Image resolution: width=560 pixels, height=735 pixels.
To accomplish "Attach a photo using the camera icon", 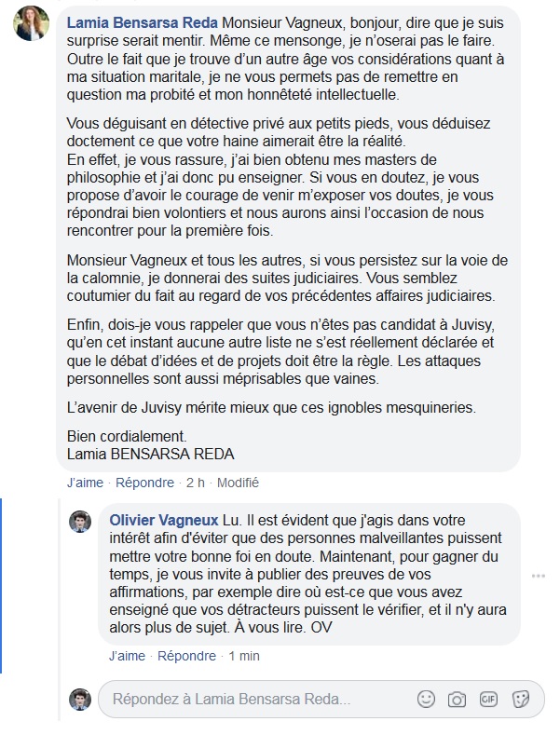I will pyautogui.click(x=457, y=698).
